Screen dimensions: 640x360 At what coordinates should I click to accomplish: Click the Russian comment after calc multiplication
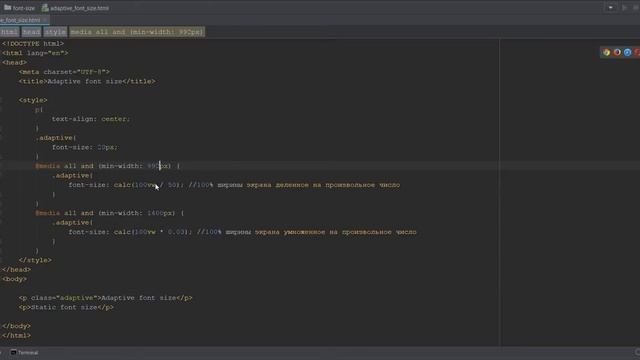[307, 232]
